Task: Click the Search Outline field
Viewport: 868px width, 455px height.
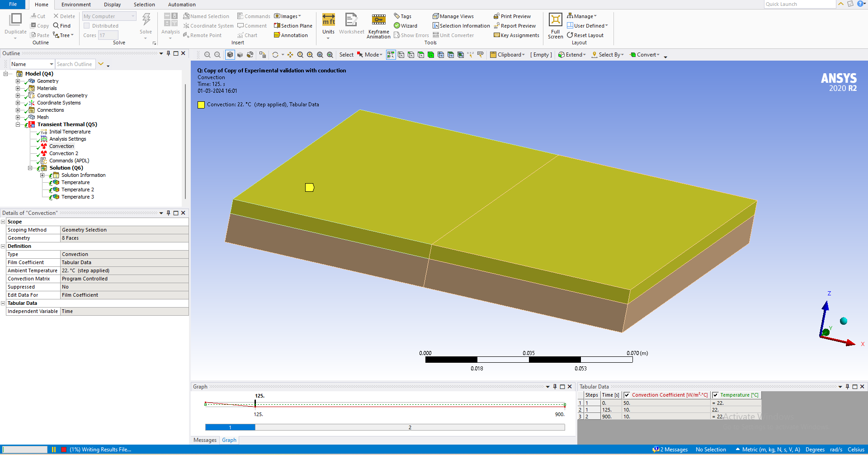Action: pos(75,64)
